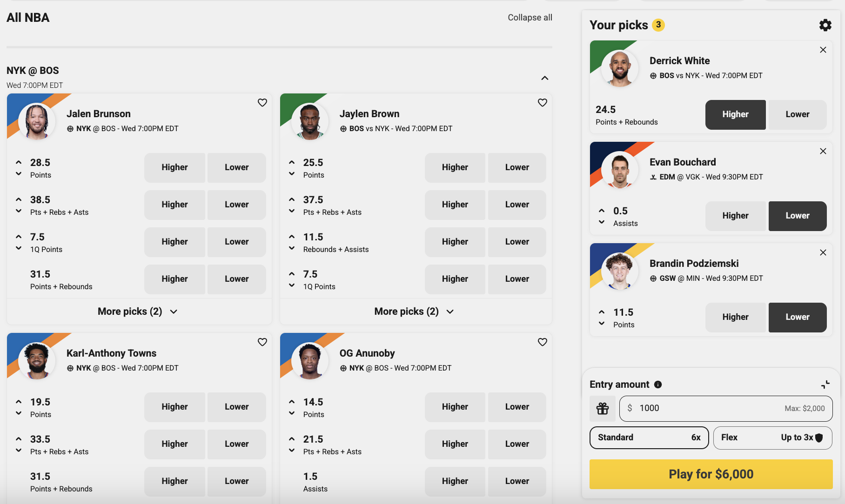Click the Max: $2,000 label

point(805,408)
